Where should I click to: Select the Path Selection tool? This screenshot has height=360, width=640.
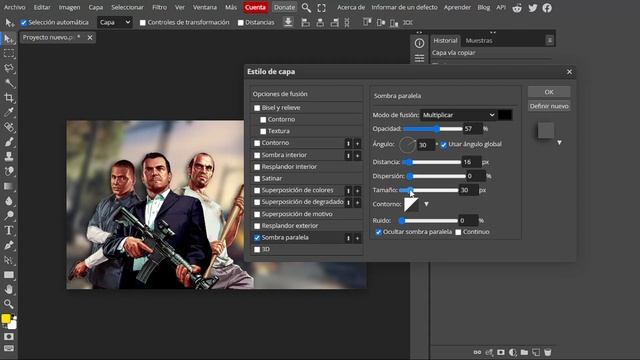click(9, 260)
